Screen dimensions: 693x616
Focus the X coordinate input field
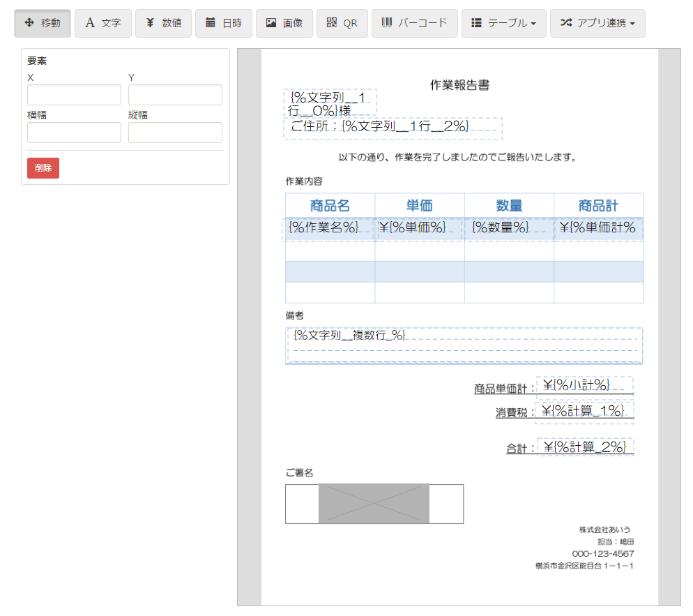click(x=74, y=95)
